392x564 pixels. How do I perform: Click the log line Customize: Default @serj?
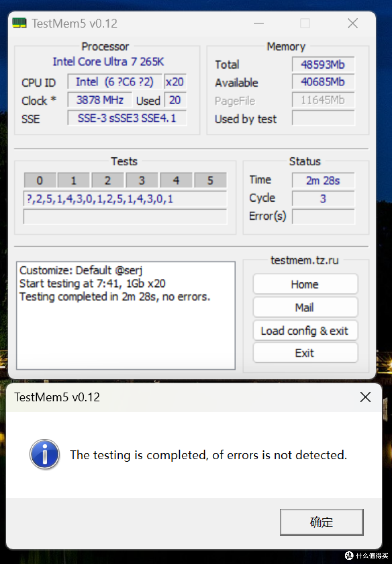pyautogui.click(x=81, y=270)
